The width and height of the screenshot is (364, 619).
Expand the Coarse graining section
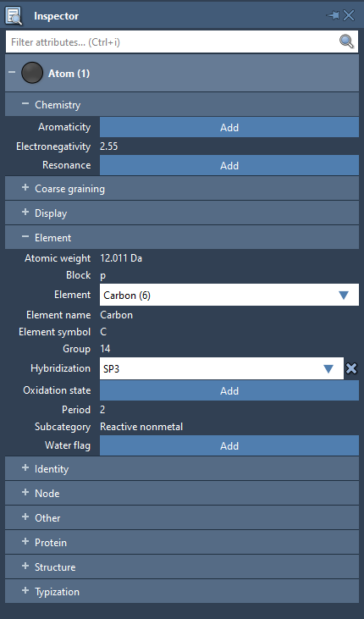(x=25, y=187)
